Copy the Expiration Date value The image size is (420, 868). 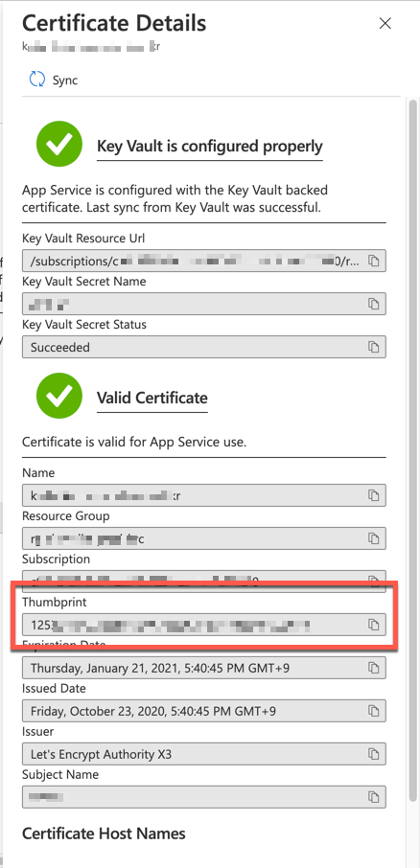[x=373, y=668]
